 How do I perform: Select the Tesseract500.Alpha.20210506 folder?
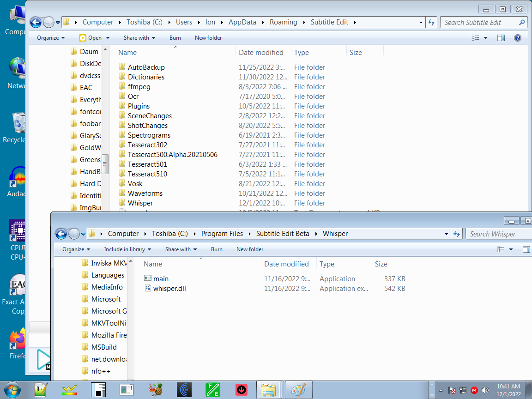pyautogui.click(x=172, y=154)
